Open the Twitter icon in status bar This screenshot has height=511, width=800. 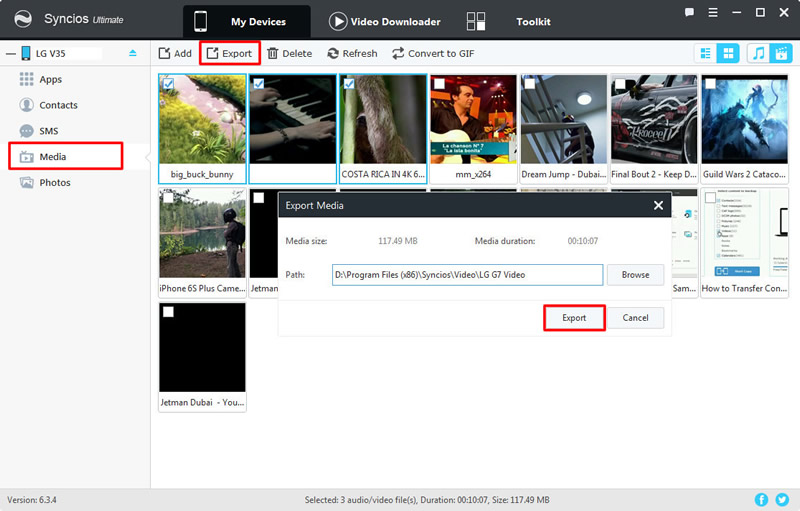782,500
